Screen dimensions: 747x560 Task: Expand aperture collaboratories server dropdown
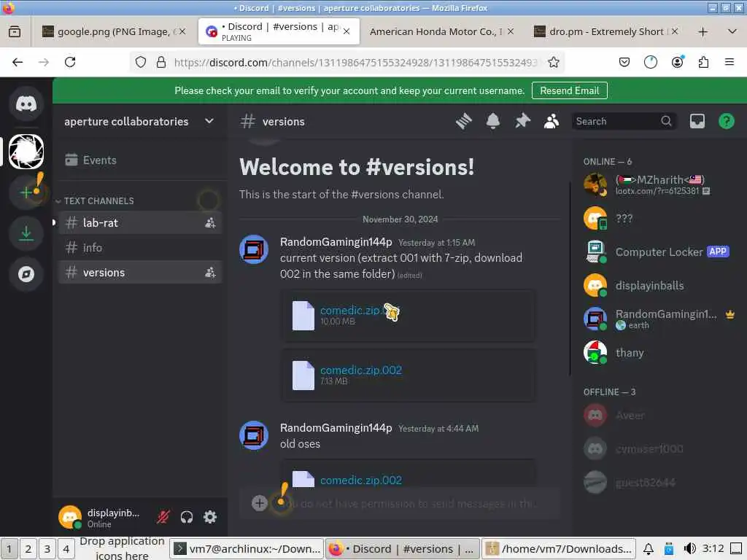coord(209,121)
